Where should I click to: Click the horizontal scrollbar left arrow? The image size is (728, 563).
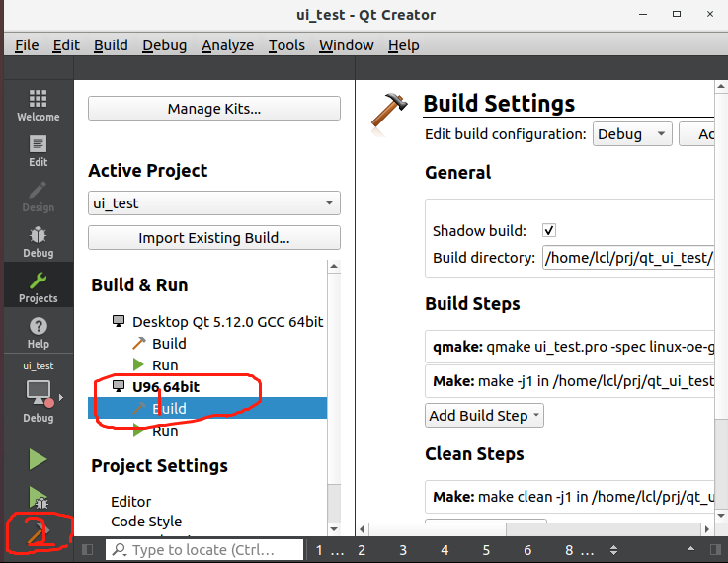[x=362, y=529]
